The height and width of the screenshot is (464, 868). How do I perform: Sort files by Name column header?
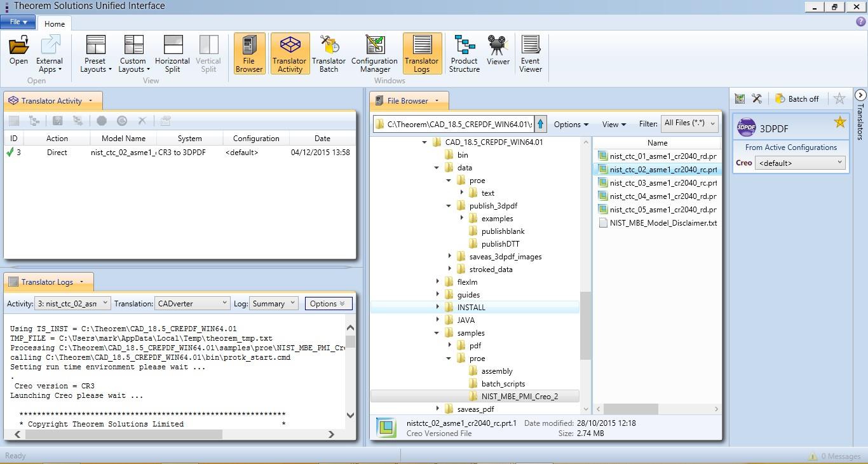point(657,143)
